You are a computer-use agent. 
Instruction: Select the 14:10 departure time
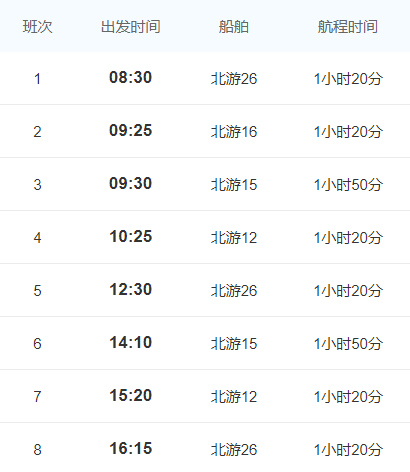[x=131, y=342]
